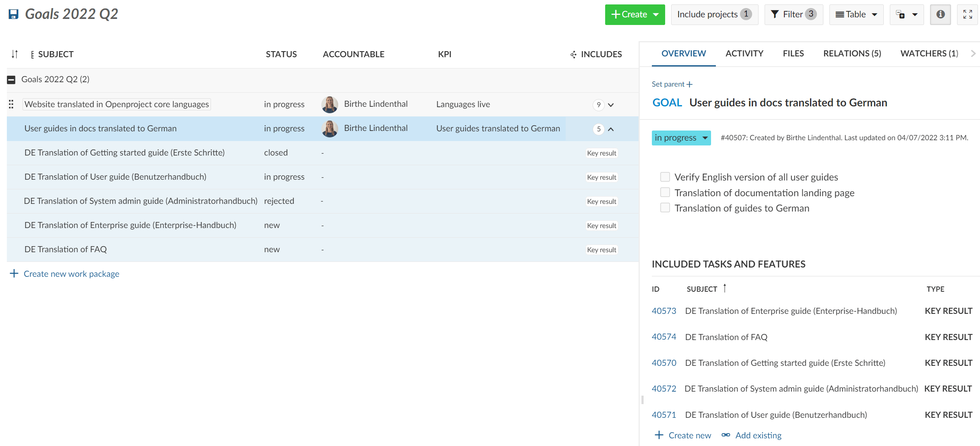Open the in progress status dropdown
This screenshot has width=980, height=446.
(681, 138)
